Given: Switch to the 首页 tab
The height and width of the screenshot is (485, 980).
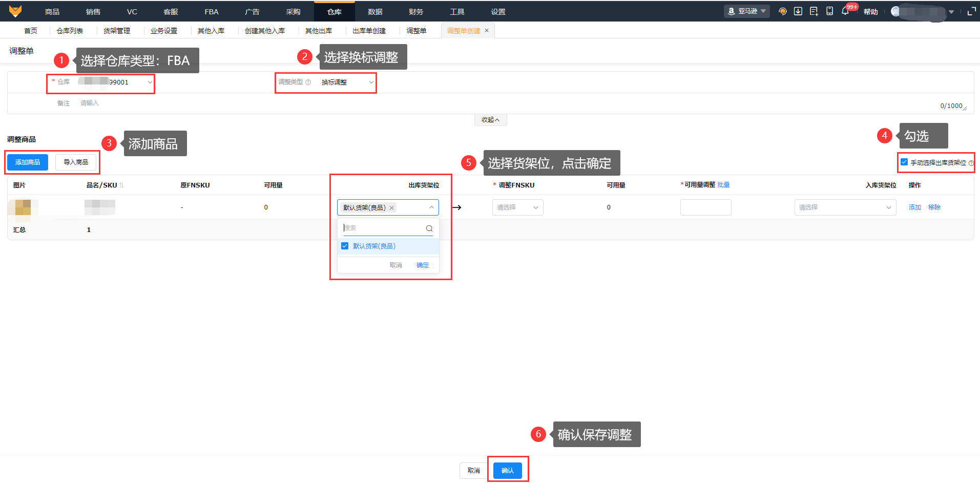Looking at the screenshot, I should pos(31,31).
